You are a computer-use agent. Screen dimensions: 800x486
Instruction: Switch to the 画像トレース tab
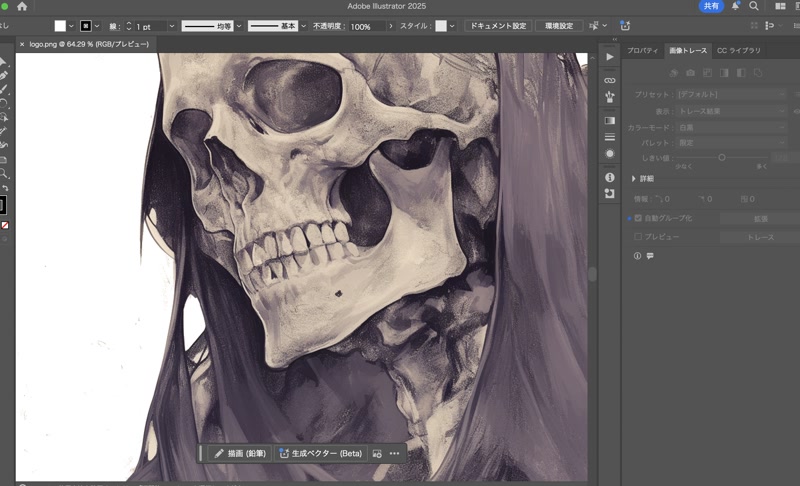[688, 50]
